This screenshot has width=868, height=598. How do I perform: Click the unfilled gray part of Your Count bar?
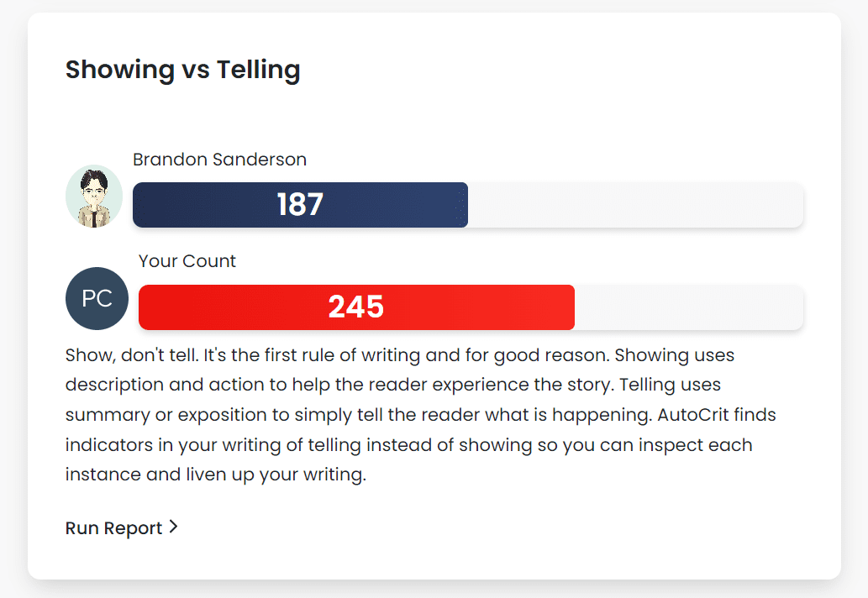click(x=689, y=307)
